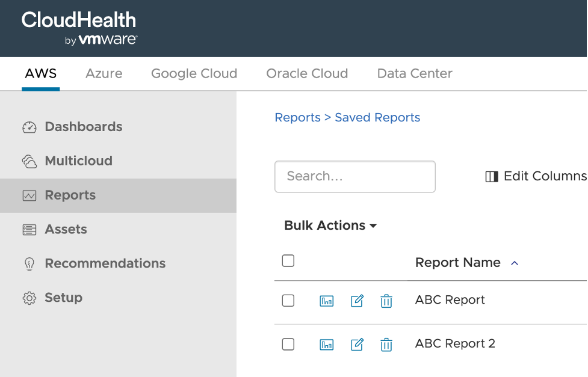Switch to the Azure tab
The image size is (588, 377).
point(104,74)
